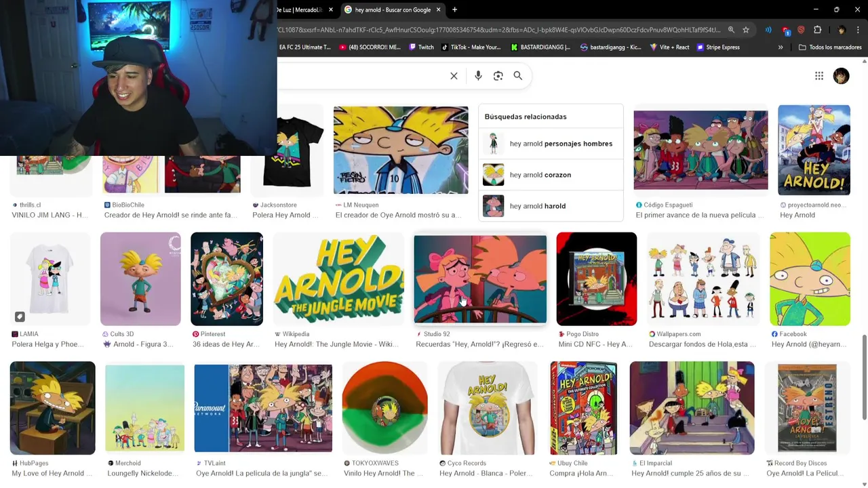Open the Pinterest heart collage image
This screenshot has height=488, width=868.
pos(226,279)
